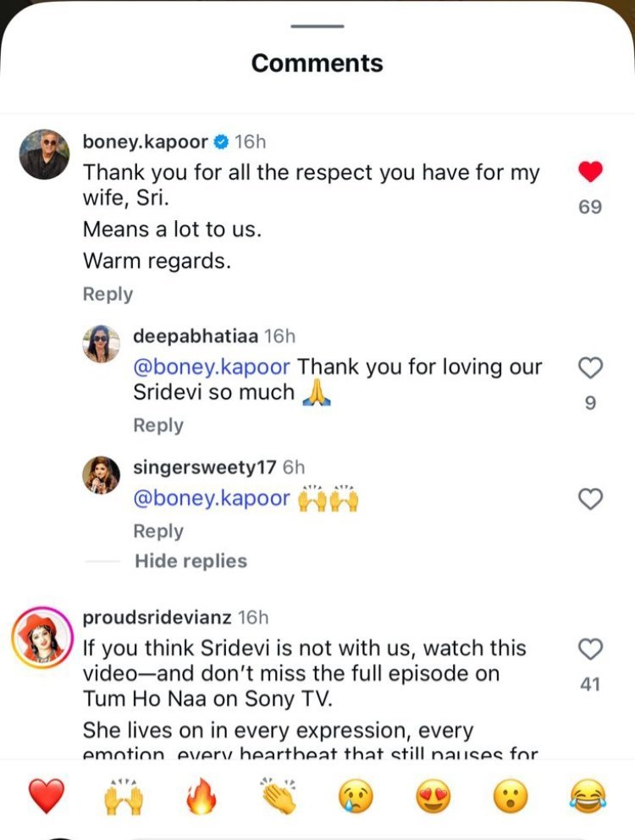Reply to deepabhatiaa's comment
635x840 pixels.
158,425
